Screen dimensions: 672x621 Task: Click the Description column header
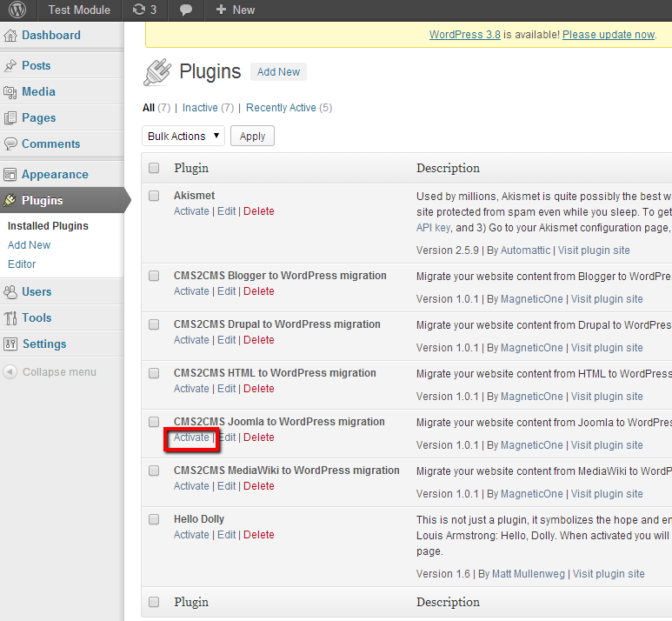click(x=448, y=168)
